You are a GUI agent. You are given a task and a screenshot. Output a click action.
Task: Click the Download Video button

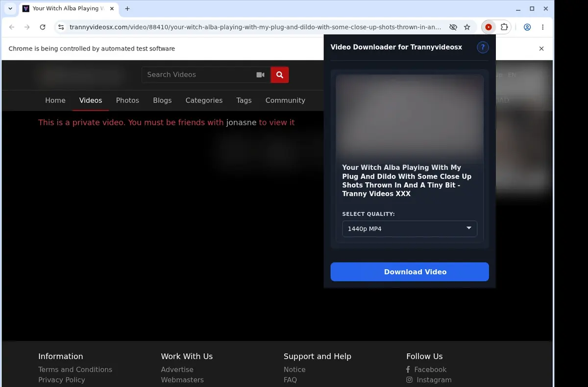coord(410,272)
